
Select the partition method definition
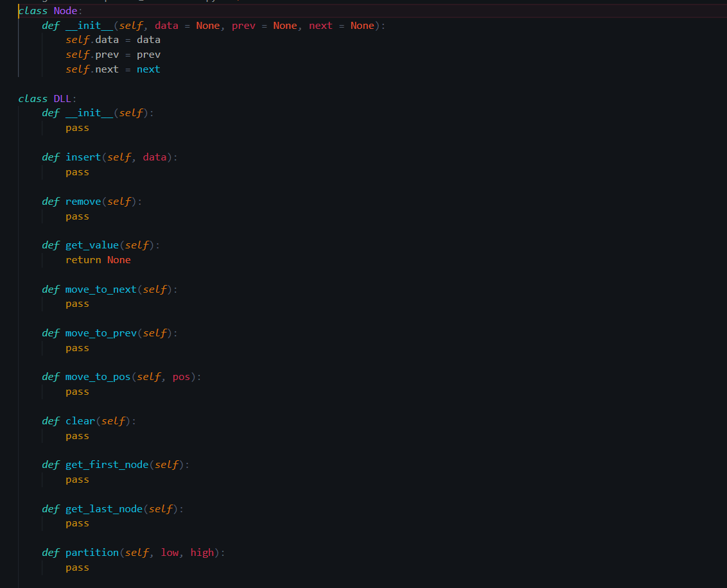pos(92,552)
